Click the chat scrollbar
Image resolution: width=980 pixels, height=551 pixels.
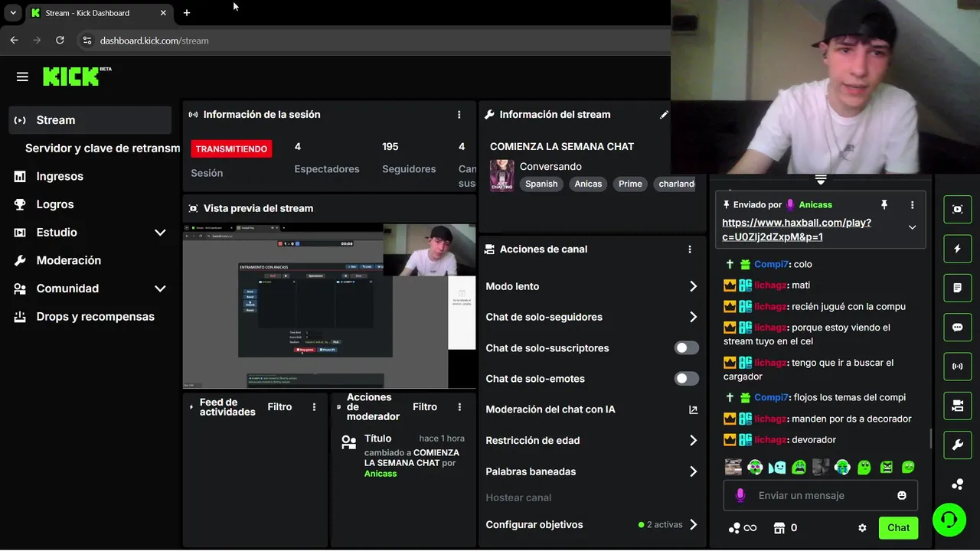tap(931, 439)
